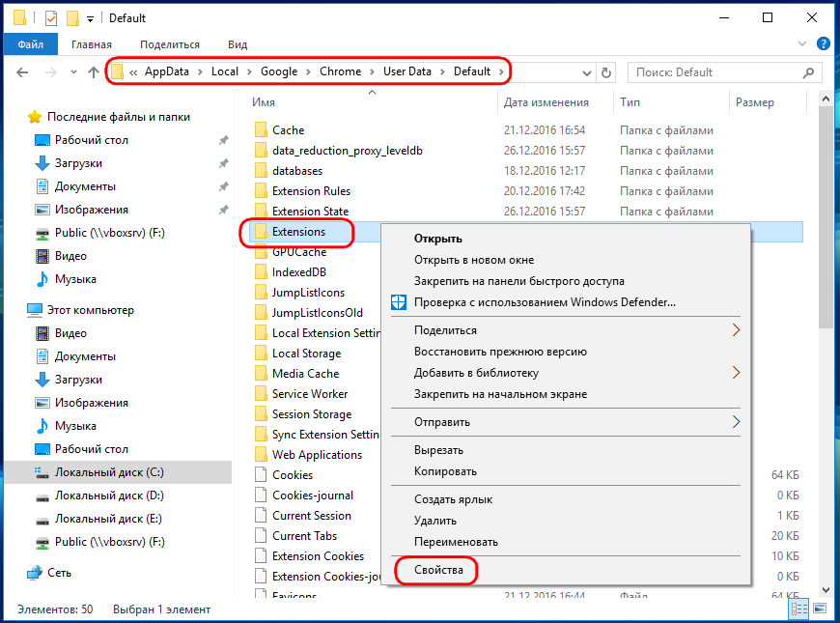Open Локальный диск (C:) in navigation pane
840x623 pixels.
109,472
